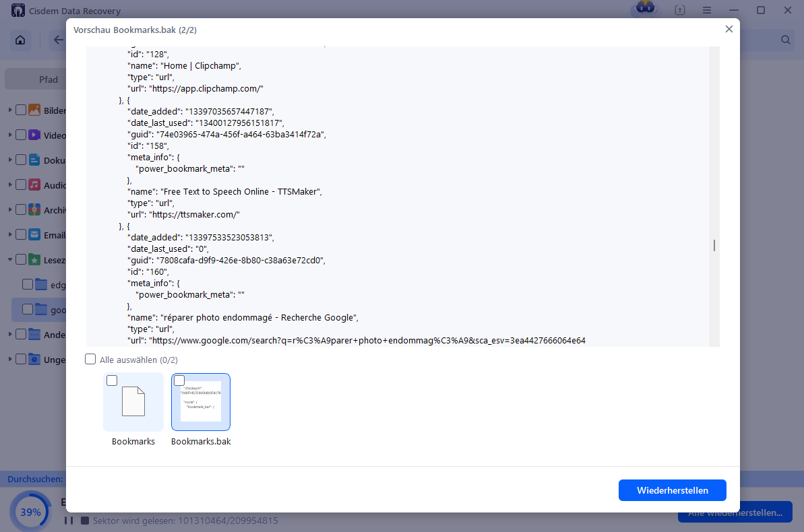The width and height of the screenshot is (804, 532).
Task: Click the "réparer photo endommagé" name line
Action: 243,318
